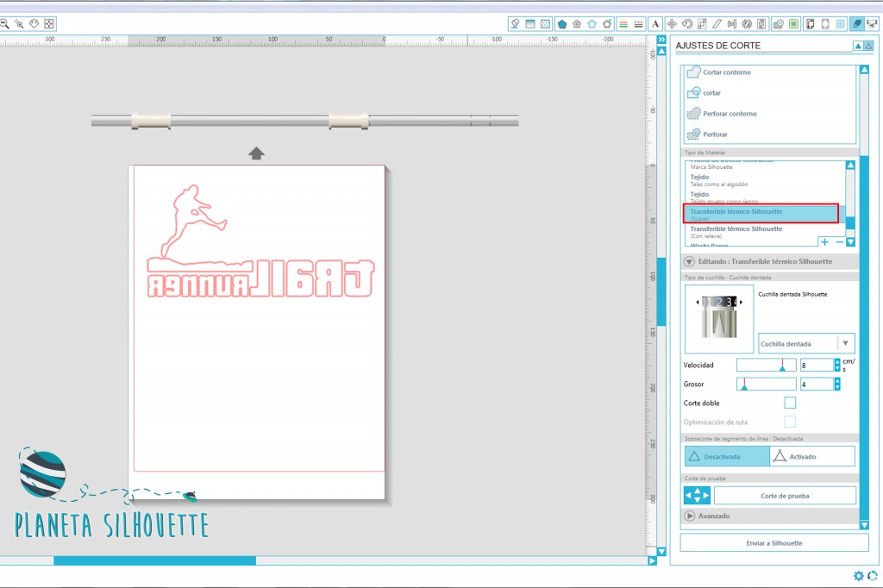Open the replicate options panel

[x=747, y=23]
